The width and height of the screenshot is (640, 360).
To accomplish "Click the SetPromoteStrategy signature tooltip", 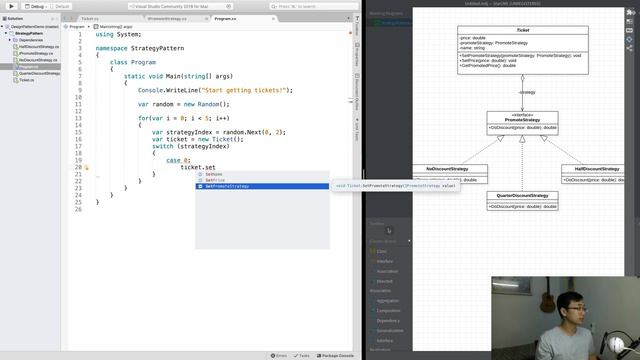I will [396, 186].
